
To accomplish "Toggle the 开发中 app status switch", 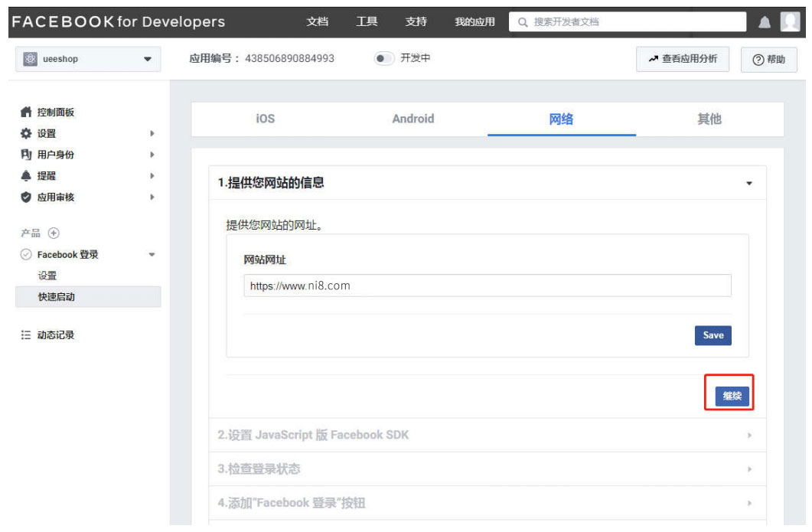I will 383,59.
